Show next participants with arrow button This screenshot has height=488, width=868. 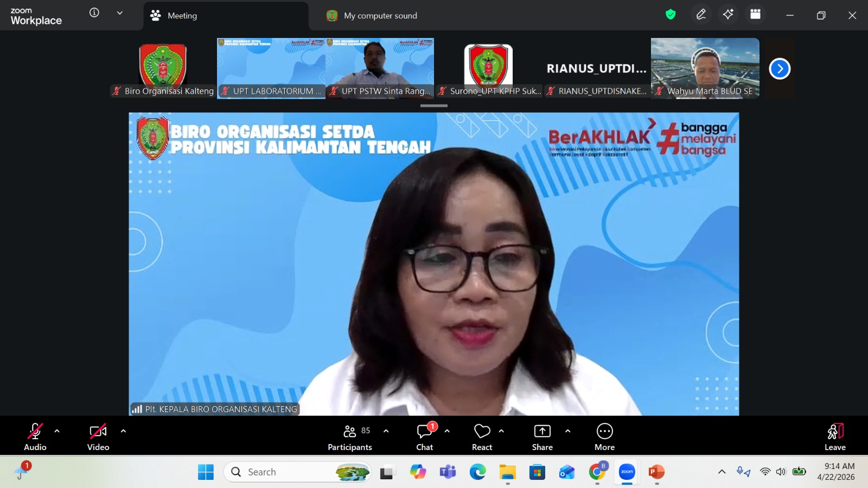(780, 69)
